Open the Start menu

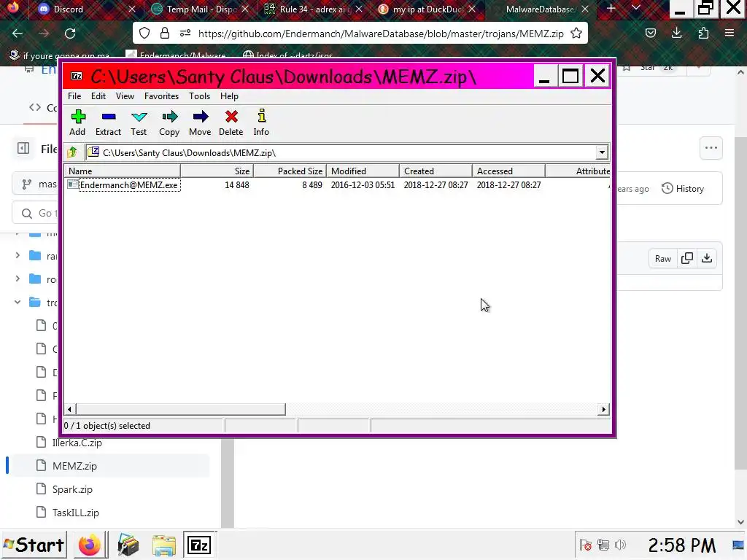(34, 545)
